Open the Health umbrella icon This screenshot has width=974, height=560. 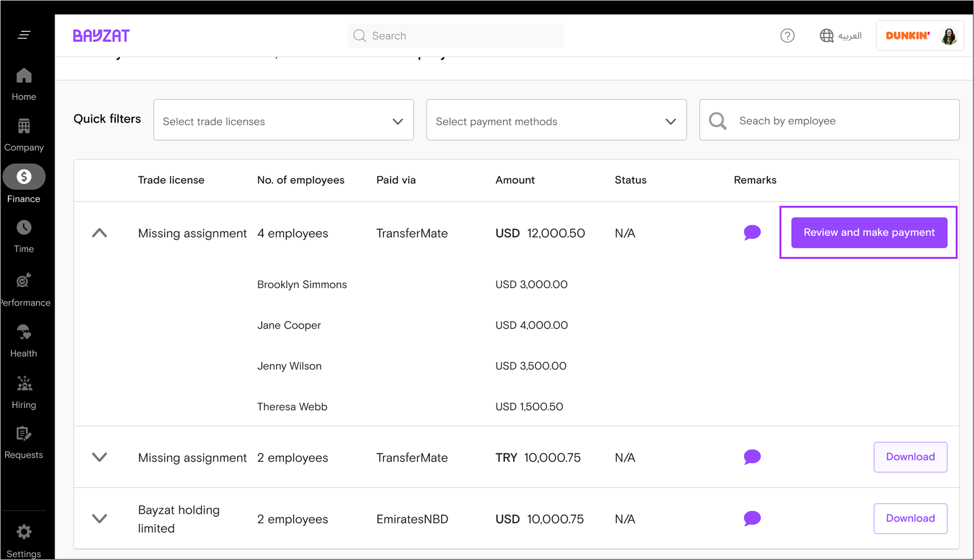[24, 332]
